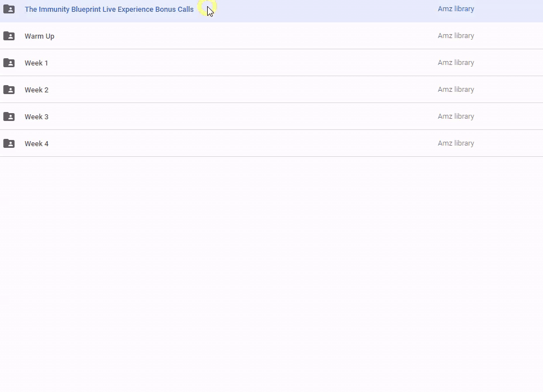The image size is (543, 392).
Task: Open the Warm Up folder name
Action: [x=39, y=36]
